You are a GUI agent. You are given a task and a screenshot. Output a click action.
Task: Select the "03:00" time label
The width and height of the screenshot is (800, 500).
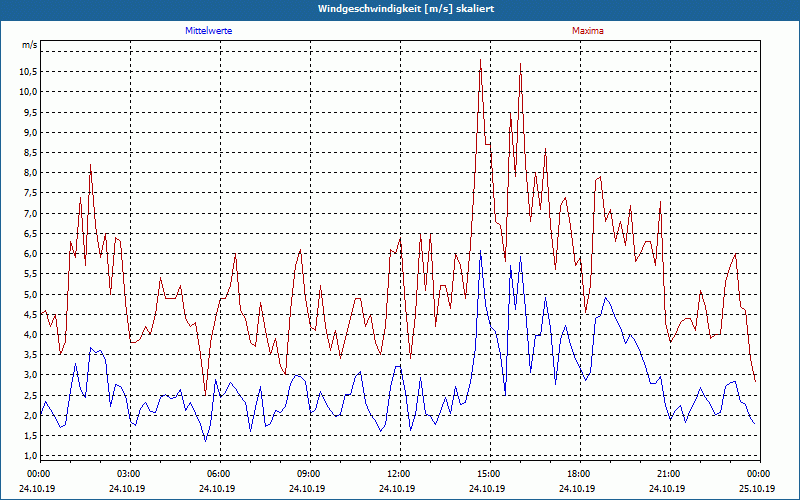(x=128, y=474)
